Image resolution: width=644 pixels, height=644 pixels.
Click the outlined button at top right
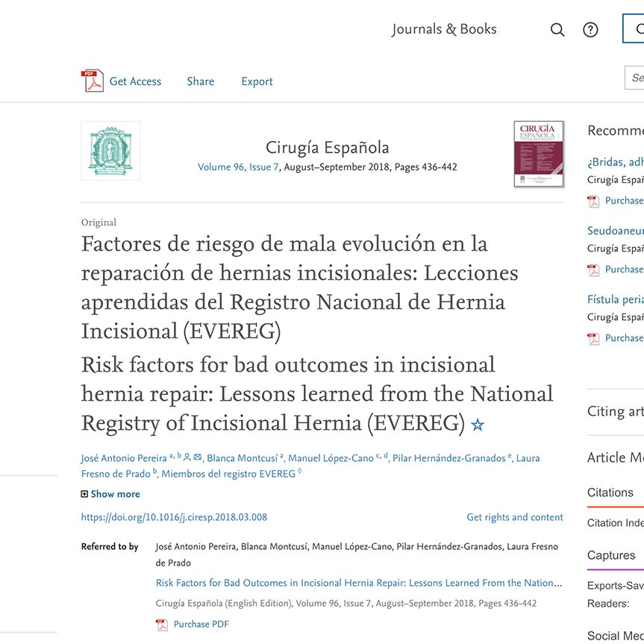click(x=633, y=28)
